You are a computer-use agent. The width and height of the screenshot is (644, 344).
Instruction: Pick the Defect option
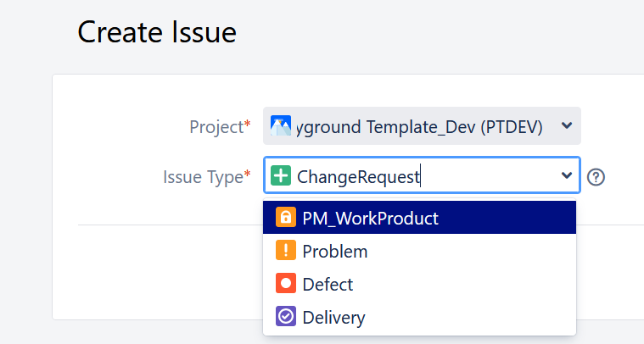[x=328, y=284]
